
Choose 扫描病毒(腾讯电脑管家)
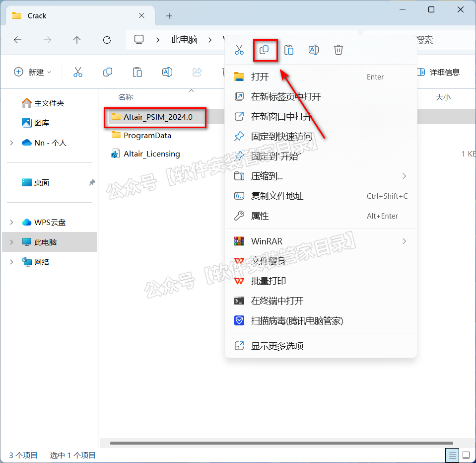(321, 321)
